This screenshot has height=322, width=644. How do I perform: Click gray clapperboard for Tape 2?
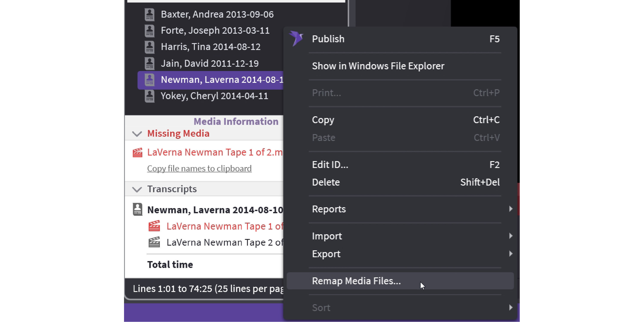point(154,242)
